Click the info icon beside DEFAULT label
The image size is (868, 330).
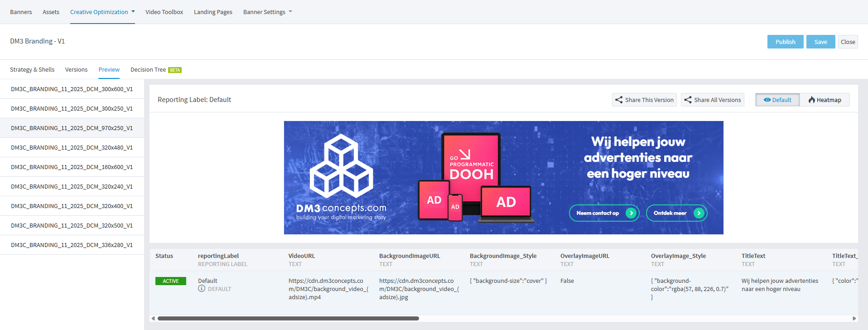[x=202, y=289]
